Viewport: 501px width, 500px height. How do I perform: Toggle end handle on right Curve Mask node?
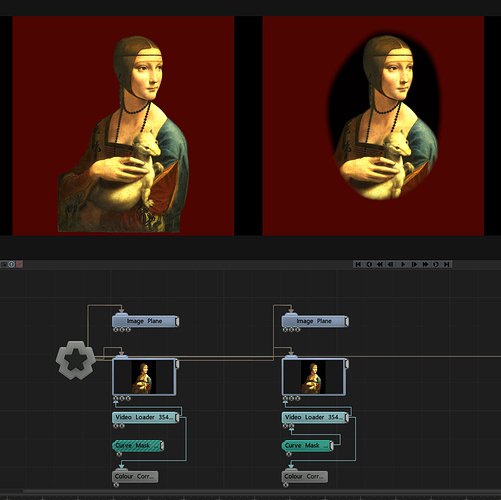pyautogui.click(x=332, y=446)
